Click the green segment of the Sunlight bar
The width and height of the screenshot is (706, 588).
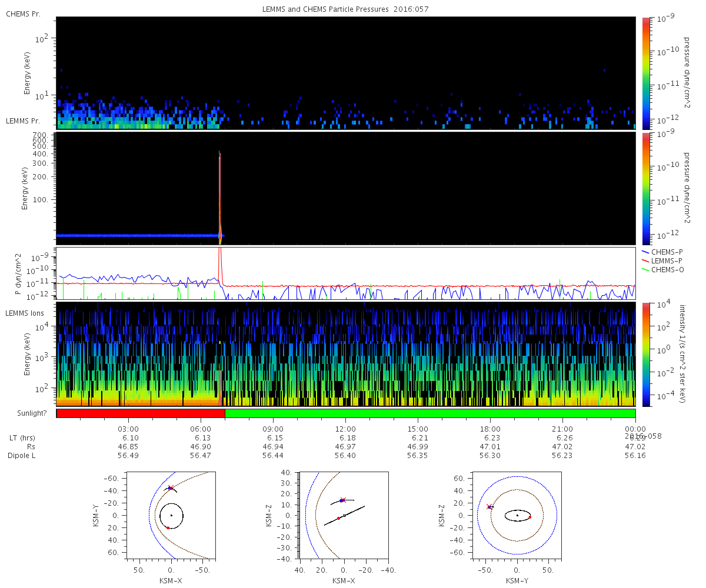[x=429, y=413]
